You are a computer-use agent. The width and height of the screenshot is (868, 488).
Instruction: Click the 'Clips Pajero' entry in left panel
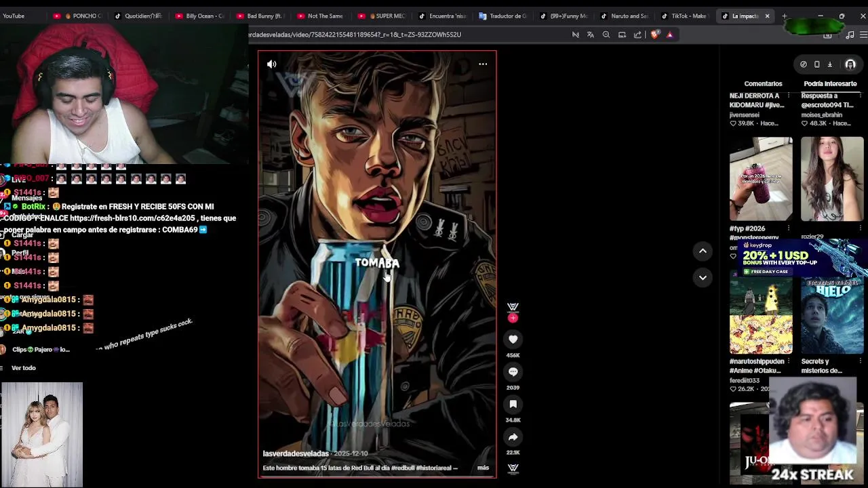(41, 350)
